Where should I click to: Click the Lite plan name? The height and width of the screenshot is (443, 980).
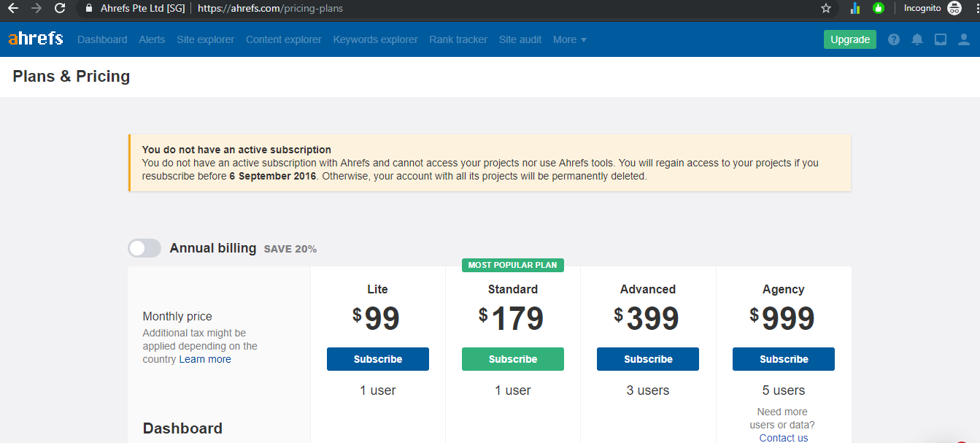[x=378, y=289]
